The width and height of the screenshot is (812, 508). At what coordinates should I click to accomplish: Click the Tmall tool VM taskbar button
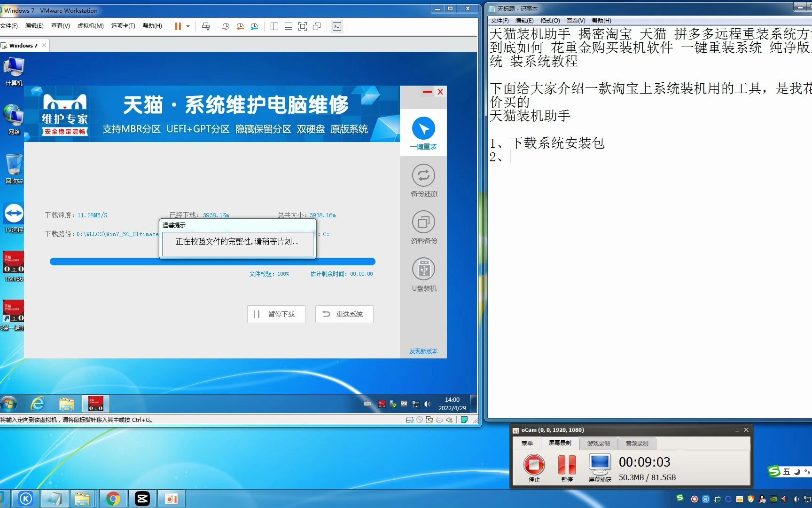click(x=96, y=404)
